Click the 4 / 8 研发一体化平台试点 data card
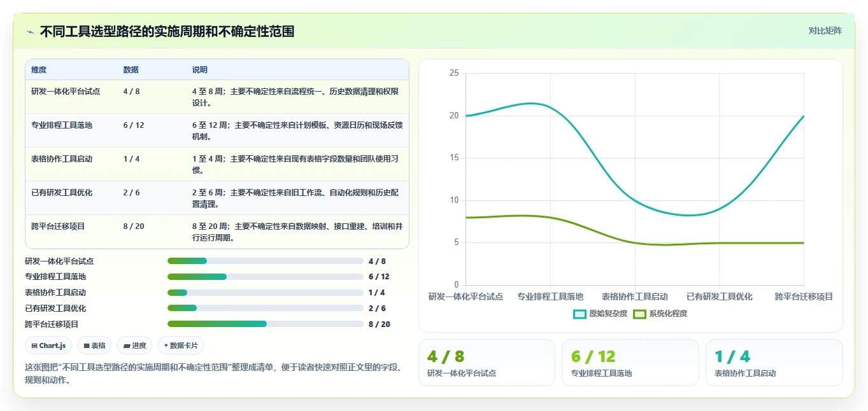This screenshot has width=868, height=411. click(487, 363)
